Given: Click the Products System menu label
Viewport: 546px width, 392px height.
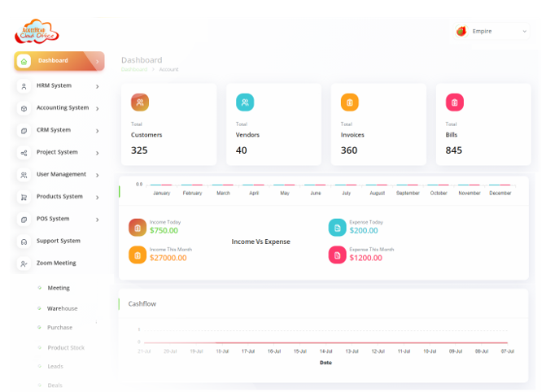Looking at the screenshot, I should coord(59,197).
